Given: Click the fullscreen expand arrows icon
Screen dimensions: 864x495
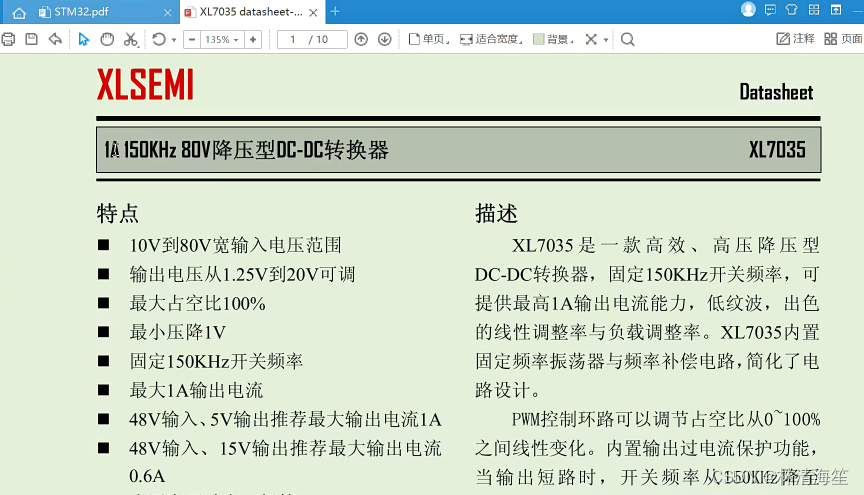Looking at the screenshot, I should point(591,39).
